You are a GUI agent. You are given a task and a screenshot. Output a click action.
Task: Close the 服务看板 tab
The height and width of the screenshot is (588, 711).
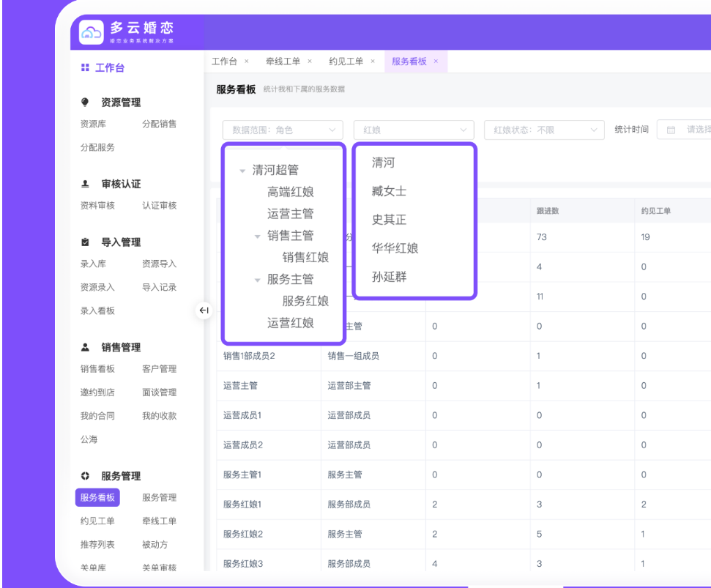tap(436, 62)
